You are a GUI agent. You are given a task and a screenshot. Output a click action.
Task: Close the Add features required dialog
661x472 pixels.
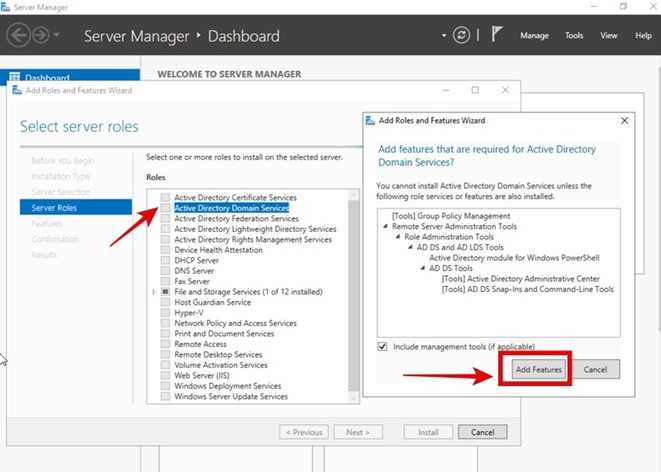tap(624, 121)
